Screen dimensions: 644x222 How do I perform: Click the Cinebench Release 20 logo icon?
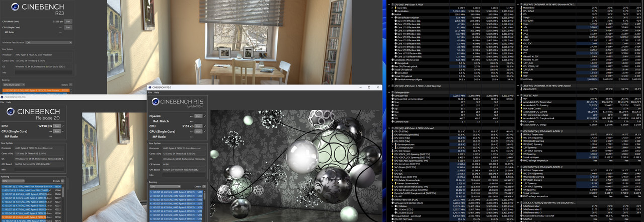[11, 111]
